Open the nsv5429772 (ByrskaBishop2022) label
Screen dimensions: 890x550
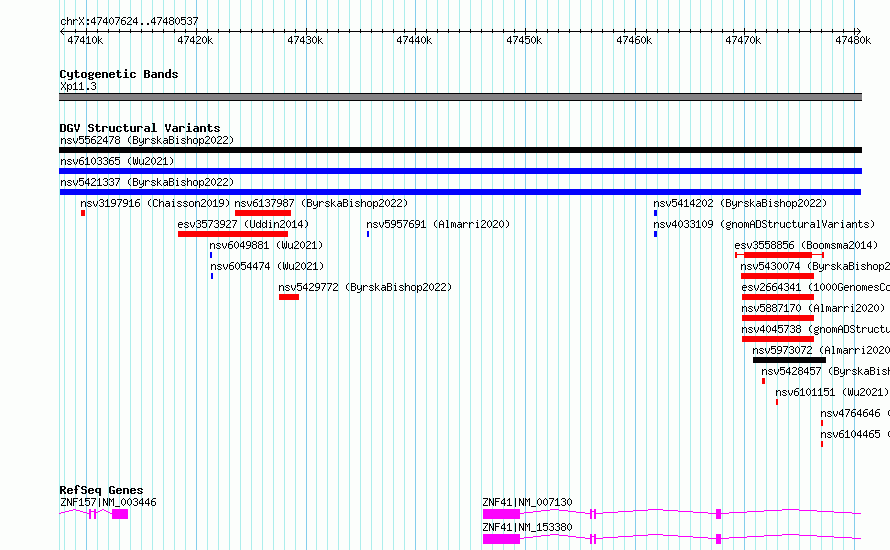tap(365, 287)
